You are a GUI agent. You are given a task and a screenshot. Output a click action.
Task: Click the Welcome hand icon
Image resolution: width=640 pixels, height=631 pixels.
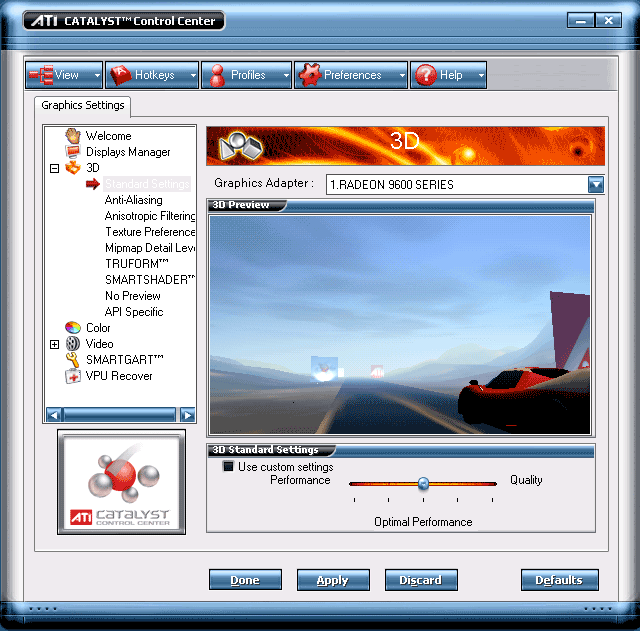point(73,136)
